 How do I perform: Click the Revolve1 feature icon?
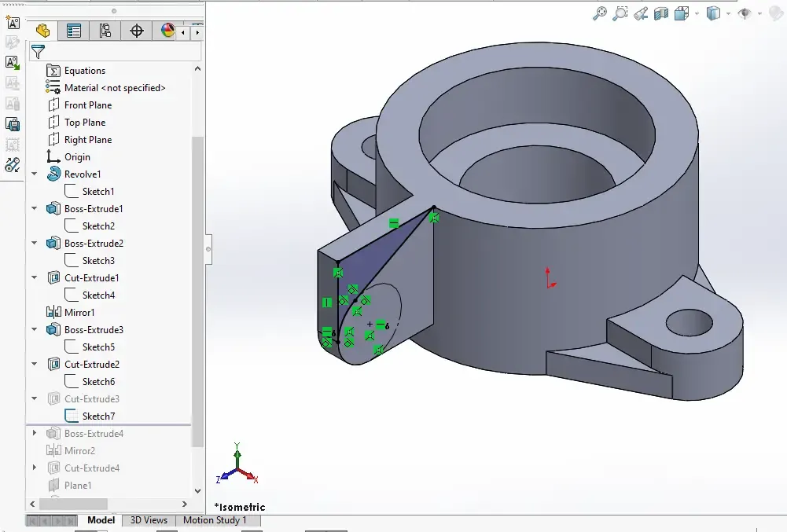tap(53, 174)
